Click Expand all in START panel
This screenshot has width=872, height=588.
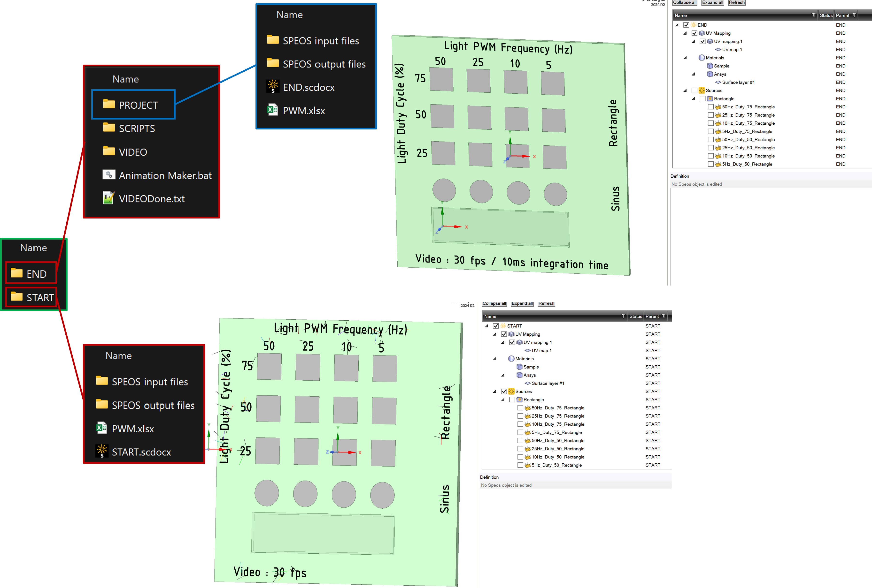522,303
